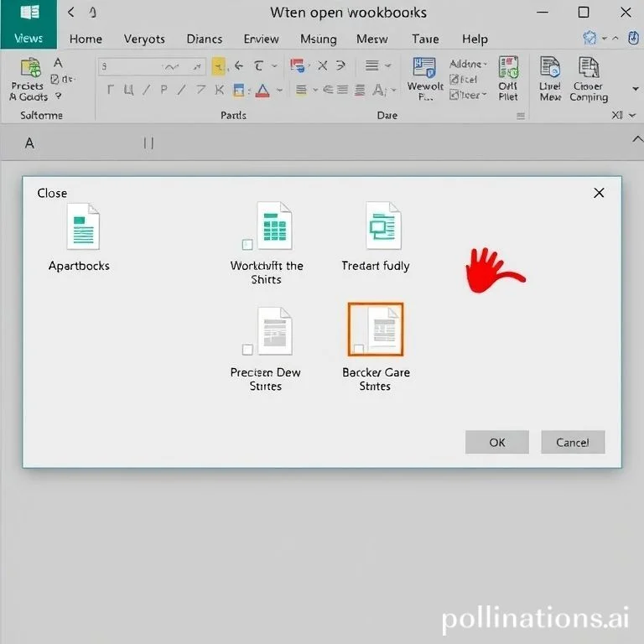Tick the checkbox beside Precisen Dew Stirtes
Screen dimensions: 644x644
(247, 350)
